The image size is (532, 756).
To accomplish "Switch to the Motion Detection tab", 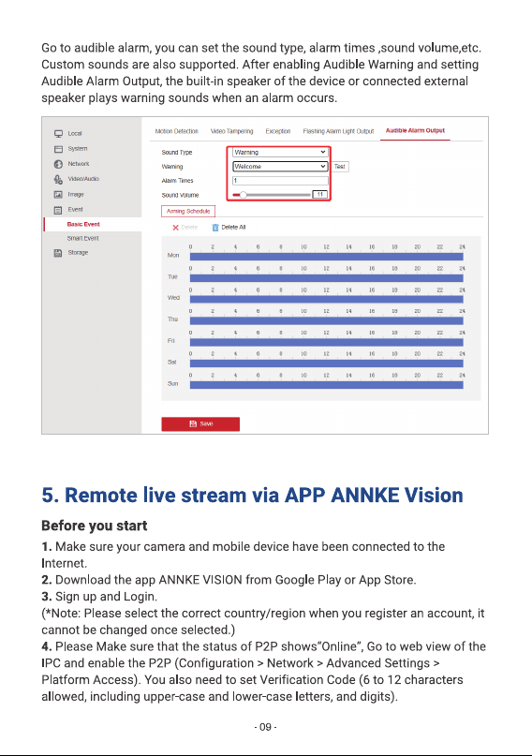I will click(176, 131).
